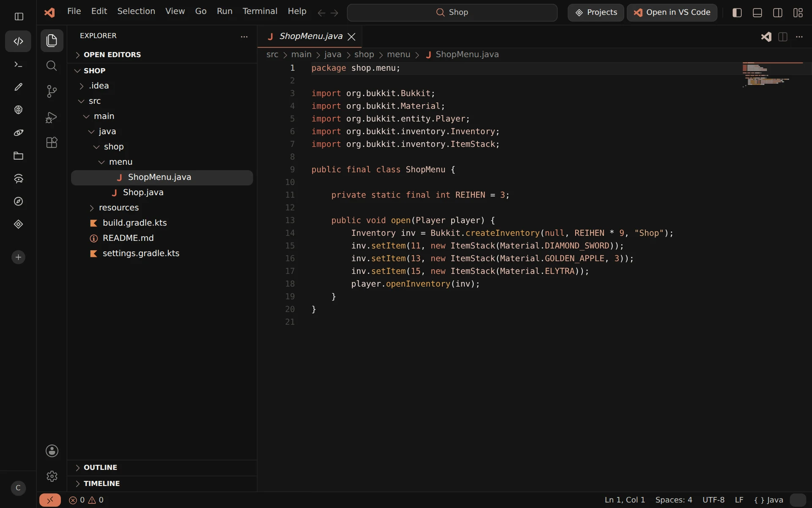The width and height of the screenshot is (812, 508).
Task: Open editor More Actions ellipsis
Action: tap(799, 37)
